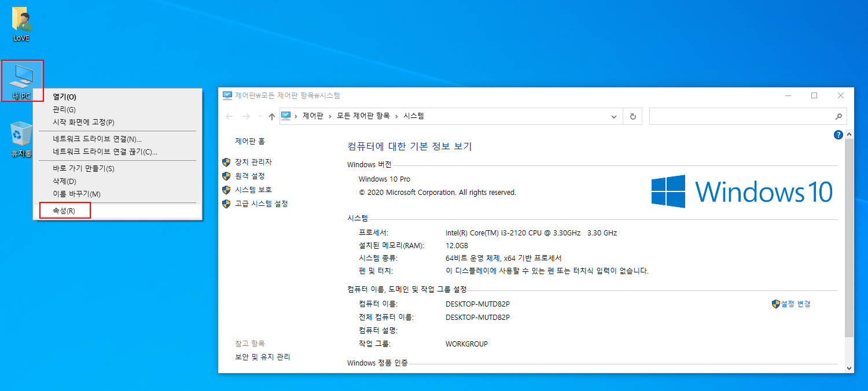Click 제어판 breadcrumb in address bar
868x391 pixels.
[x=313, y=116]
